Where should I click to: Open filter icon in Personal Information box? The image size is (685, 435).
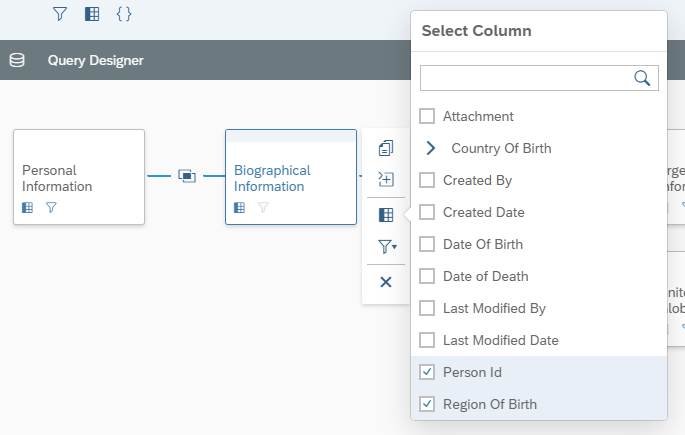tap(51, 207)
